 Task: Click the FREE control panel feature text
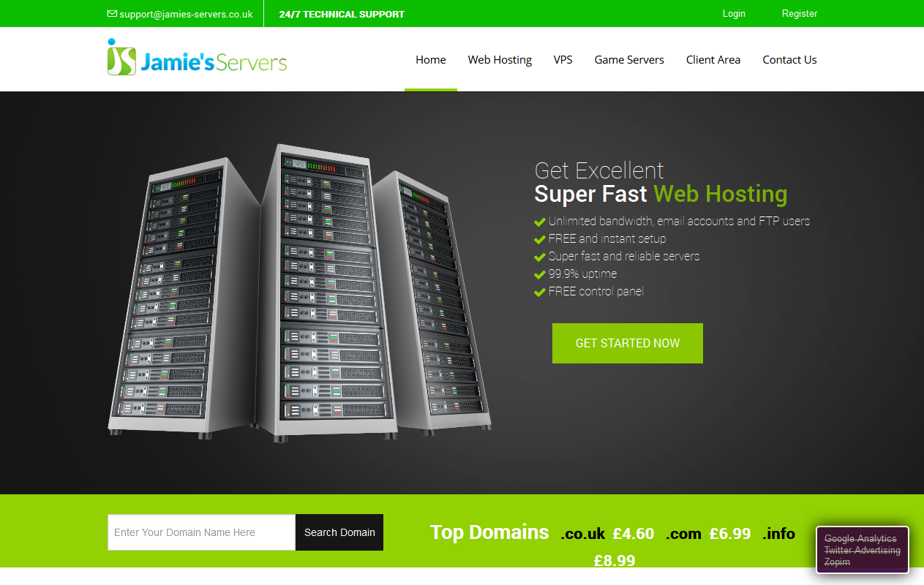coord(596,292)
